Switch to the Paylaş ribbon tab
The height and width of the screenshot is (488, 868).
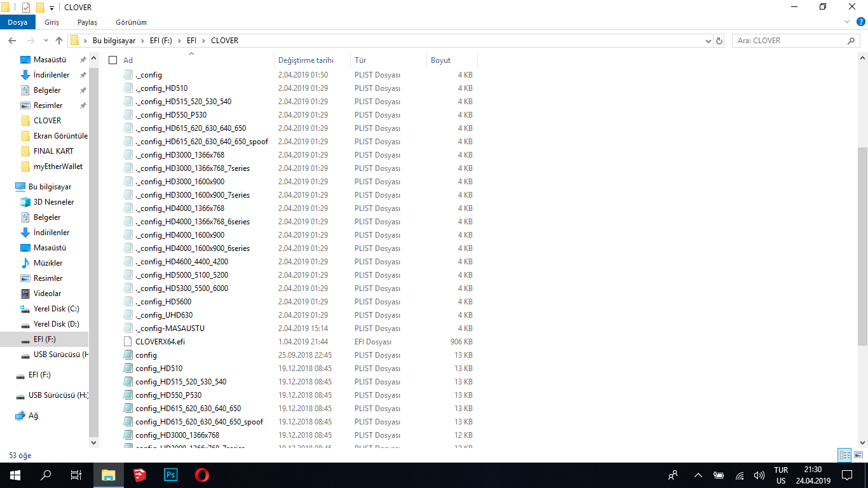(87, 22)
